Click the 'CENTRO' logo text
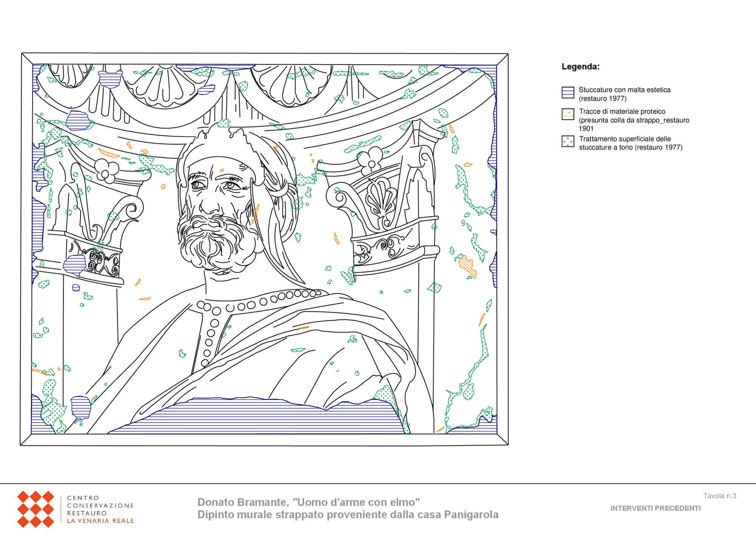 (x=83, y=498)
